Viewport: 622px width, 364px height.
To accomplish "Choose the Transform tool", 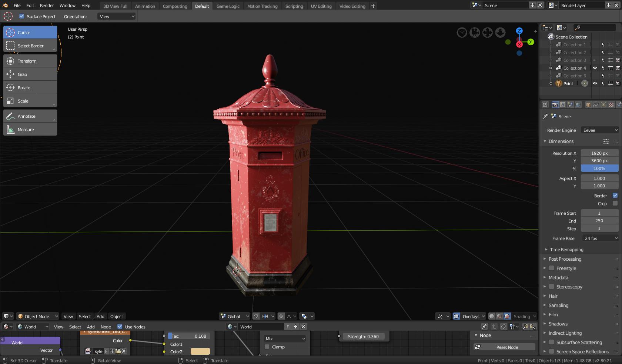I will click(x=30, y=61).
